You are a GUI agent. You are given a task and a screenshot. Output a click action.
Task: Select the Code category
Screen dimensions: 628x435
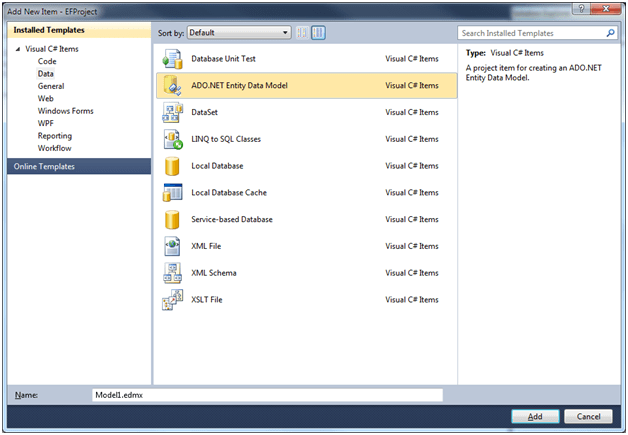coord(47,61)
